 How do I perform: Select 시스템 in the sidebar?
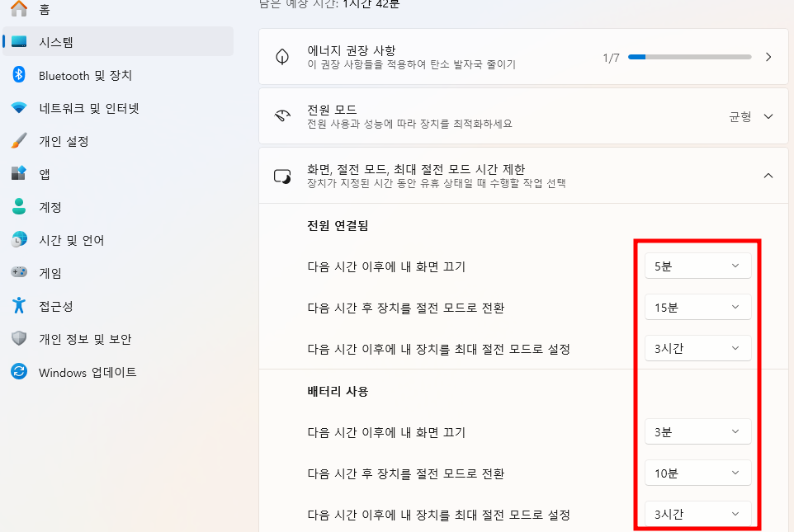pyautogui.click(x=117, y=41)
